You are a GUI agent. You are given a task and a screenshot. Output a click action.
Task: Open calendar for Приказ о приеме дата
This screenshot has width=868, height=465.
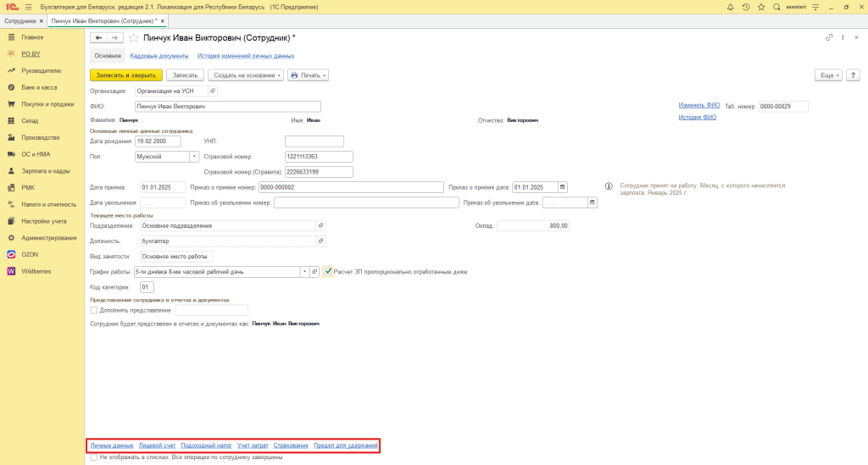click(x=563, y=187)
